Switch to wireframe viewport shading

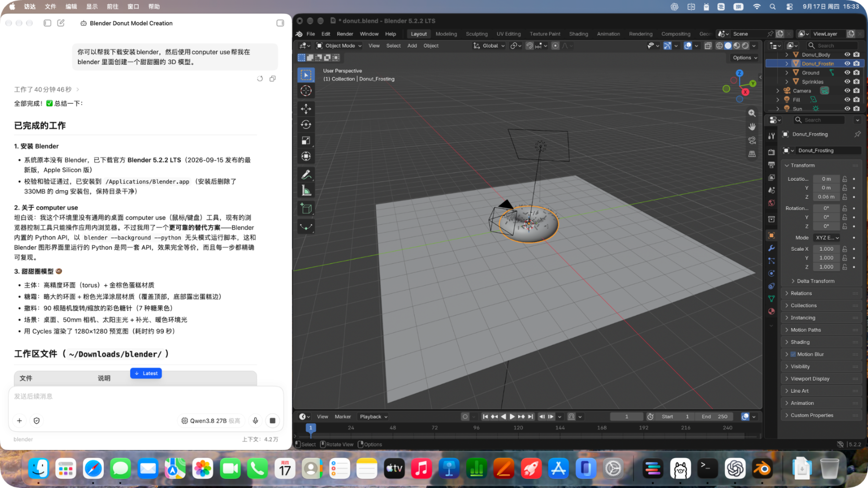click(719, 46)
